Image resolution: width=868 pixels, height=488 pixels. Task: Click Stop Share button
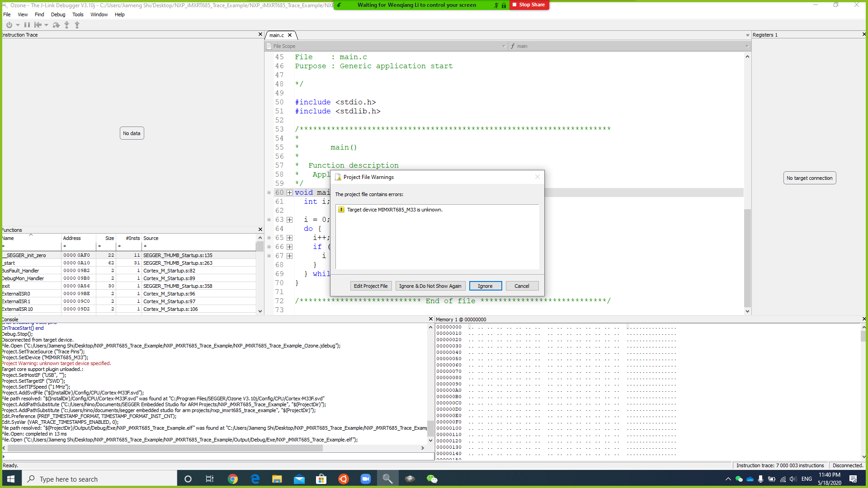pos(529,5)
